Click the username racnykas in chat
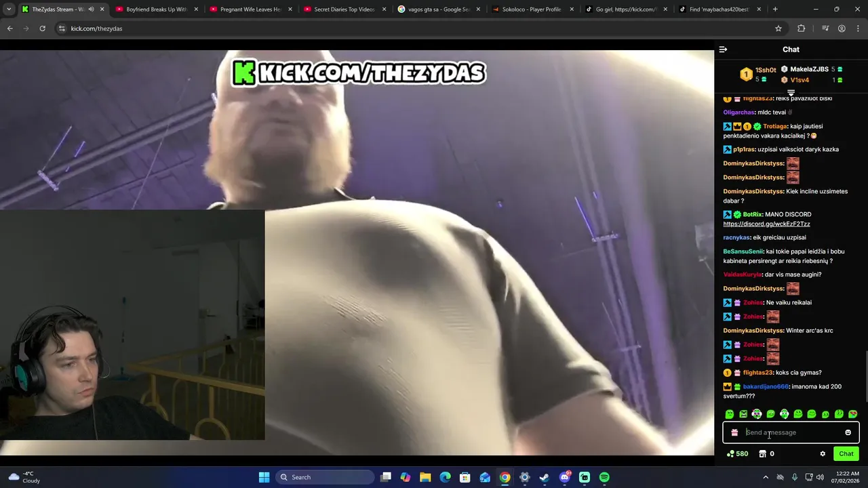 (736, 237)
